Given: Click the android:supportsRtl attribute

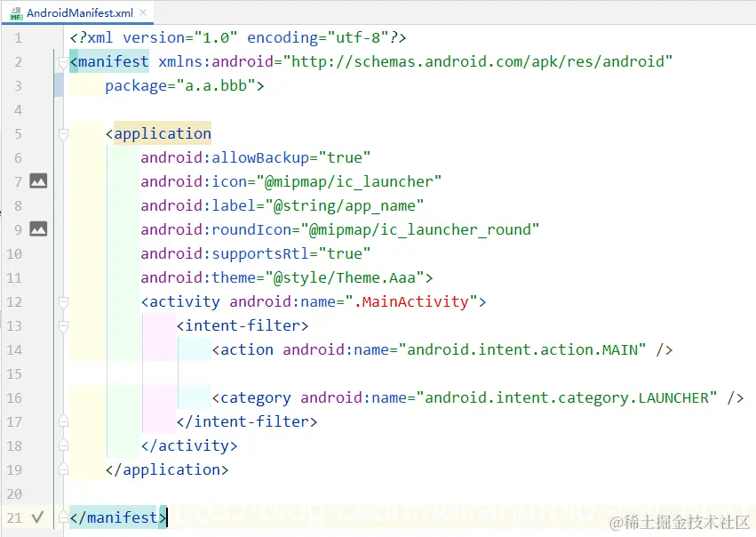Looking at the screenshot, I should pos(256,253).
